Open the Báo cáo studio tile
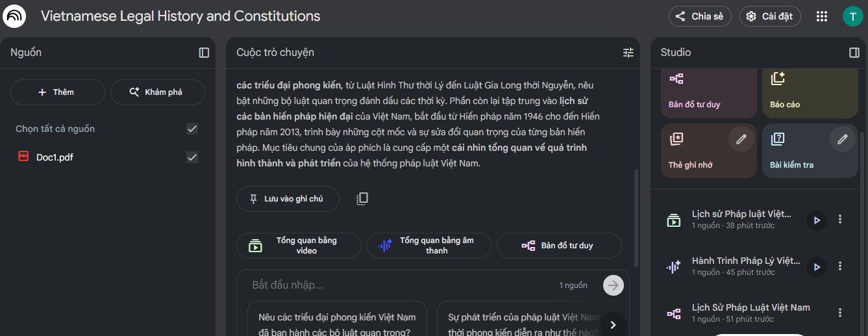The image size is (868, 336). tap(810, 92)
